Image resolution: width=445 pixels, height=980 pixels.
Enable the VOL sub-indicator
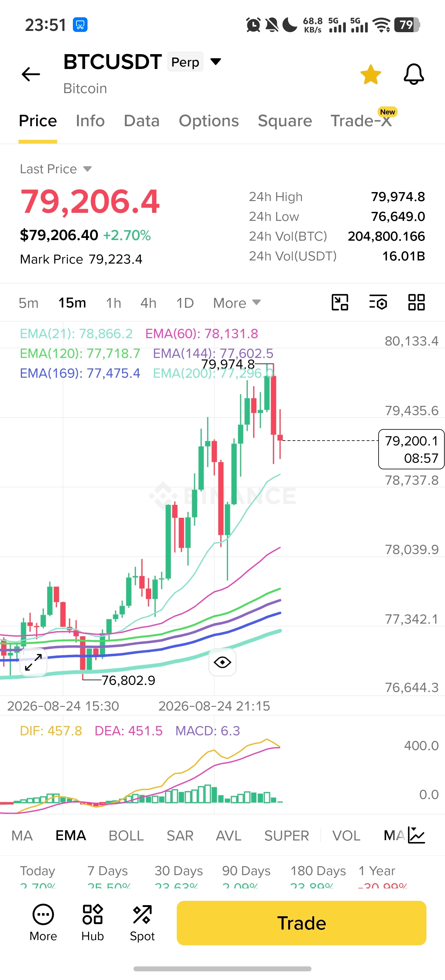pos(346,836)
